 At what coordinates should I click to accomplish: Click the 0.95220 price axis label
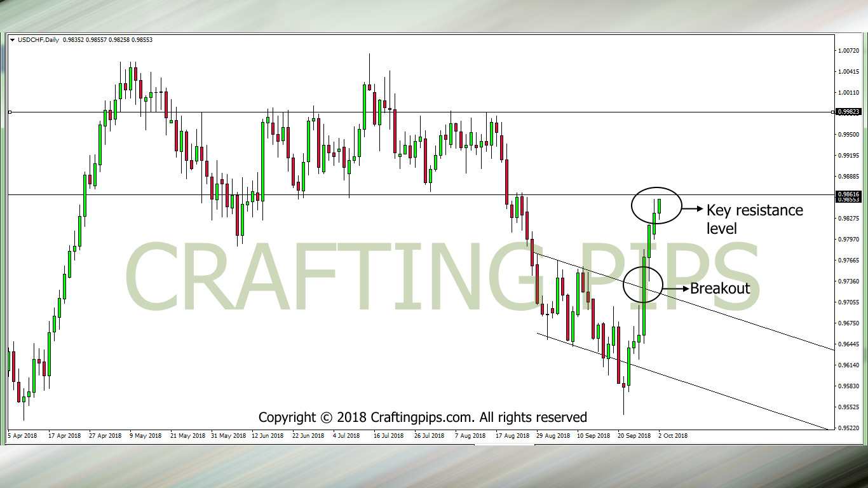click(849, 428)
